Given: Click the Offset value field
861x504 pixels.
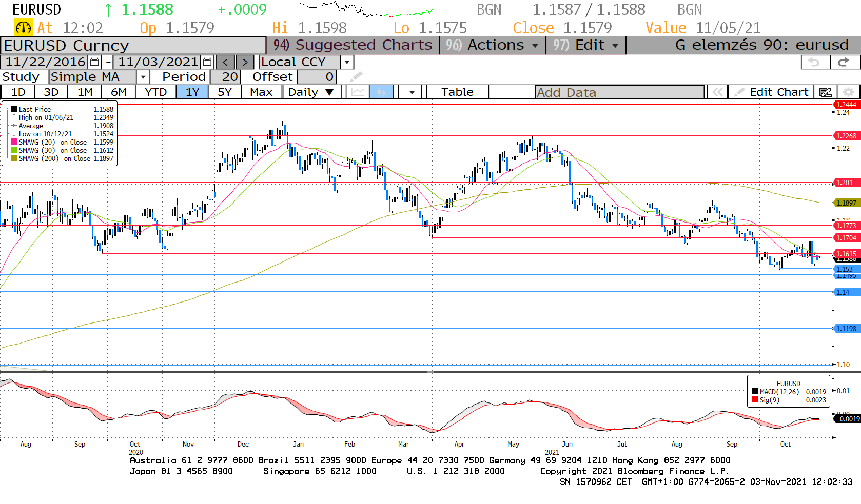Looking at the screenshot, I should click(x=317, y=77).
